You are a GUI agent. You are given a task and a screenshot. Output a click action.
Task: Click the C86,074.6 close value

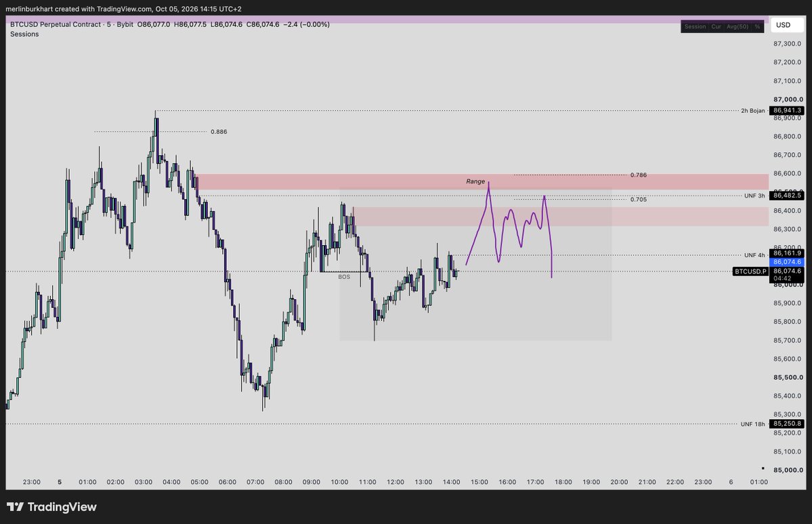pos(263,24)
